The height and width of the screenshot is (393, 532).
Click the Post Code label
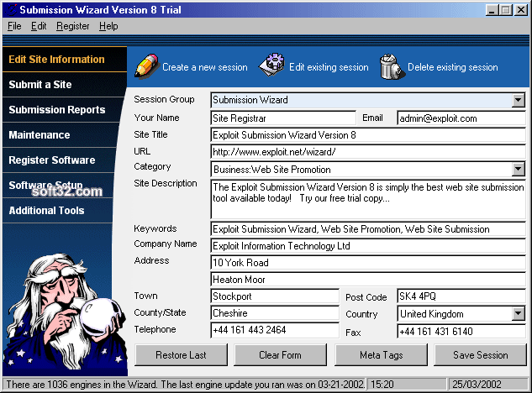pyautogui.click(x=366, y=297)
